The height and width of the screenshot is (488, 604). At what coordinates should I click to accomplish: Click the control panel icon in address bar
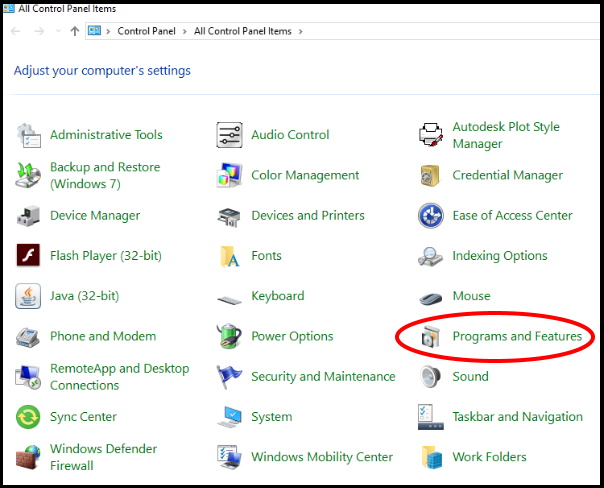94,31
